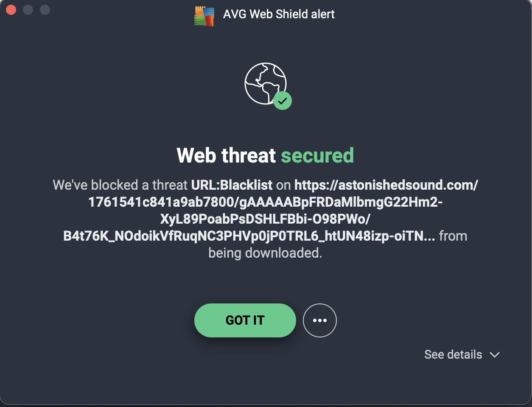Click the green word secured
532x407 pixels.
[317, 155]
